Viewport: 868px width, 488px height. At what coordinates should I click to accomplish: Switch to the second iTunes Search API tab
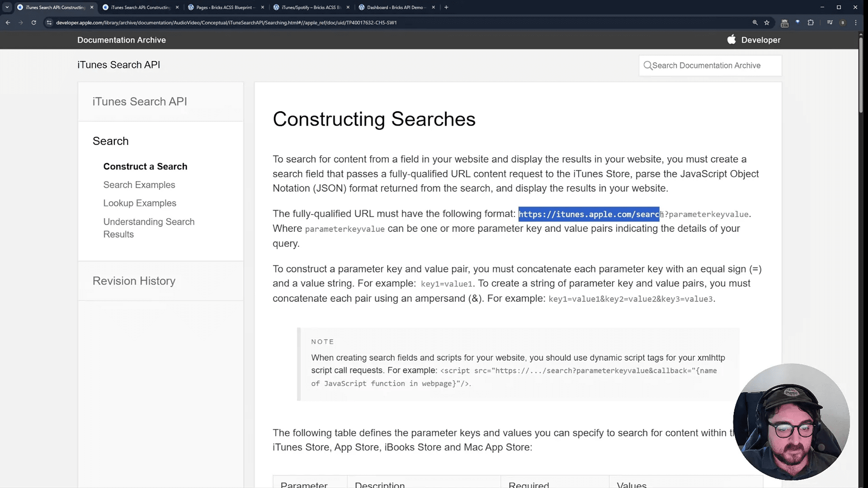(x=140, y=7)
